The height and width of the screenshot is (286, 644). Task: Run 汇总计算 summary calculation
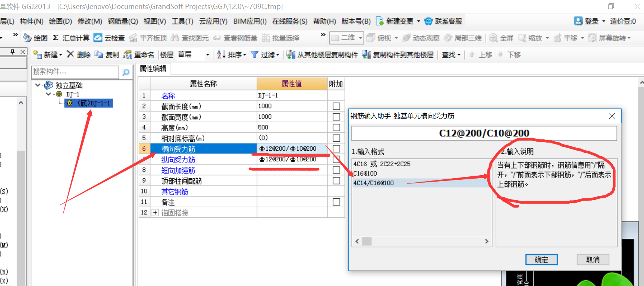(x=71, y=38)
